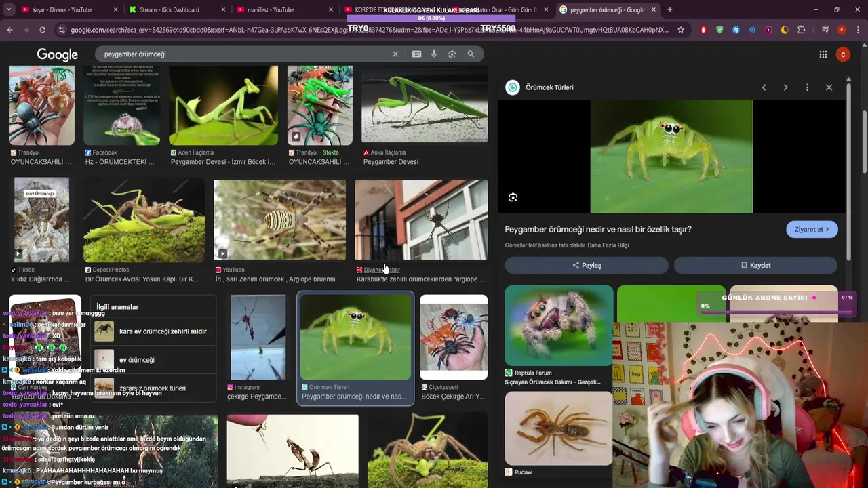Open Anka İlaçlama Peygamber Devesi image
868x488 pixels.
[x=425, y=105]
